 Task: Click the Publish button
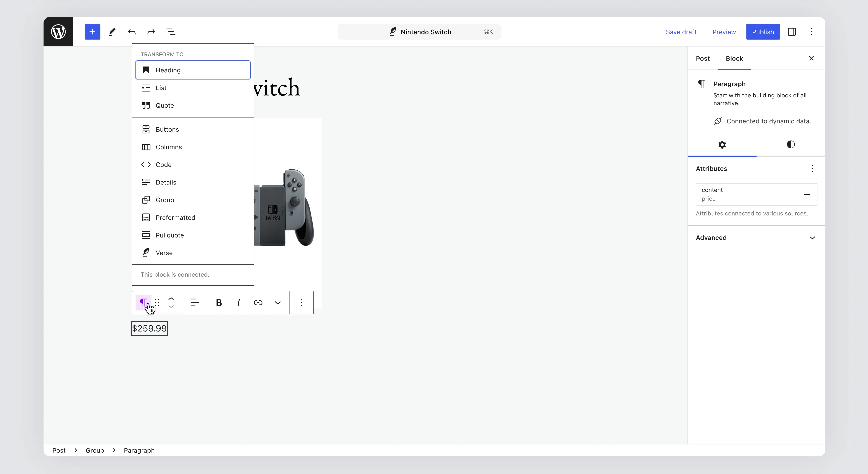tap(762, 32)
